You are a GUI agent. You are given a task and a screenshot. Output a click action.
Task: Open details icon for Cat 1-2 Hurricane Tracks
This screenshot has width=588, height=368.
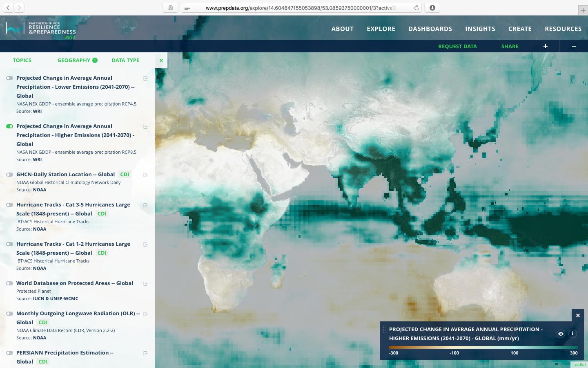[145, 245]
